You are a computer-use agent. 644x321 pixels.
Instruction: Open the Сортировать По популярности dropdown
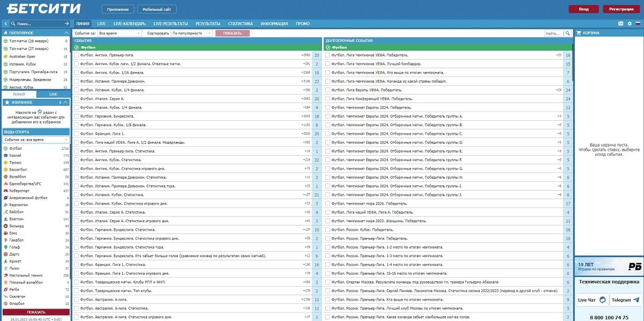click(x=191, y=33)
